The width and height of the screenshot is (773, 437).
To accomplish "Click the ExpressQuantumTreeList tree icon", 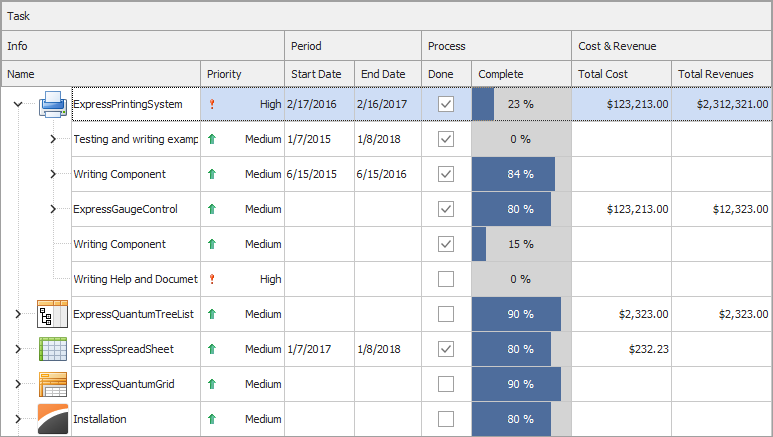I will tap(52, 314).
